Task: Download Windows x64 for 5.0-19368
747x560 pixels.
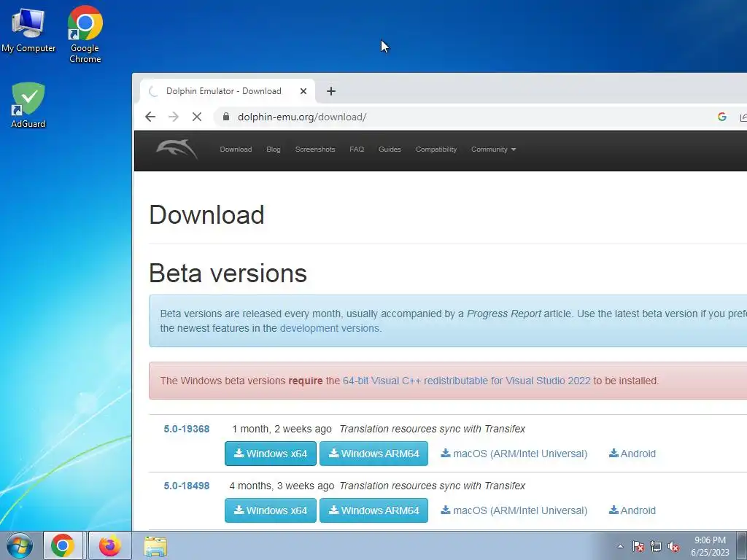Action: 271,454
